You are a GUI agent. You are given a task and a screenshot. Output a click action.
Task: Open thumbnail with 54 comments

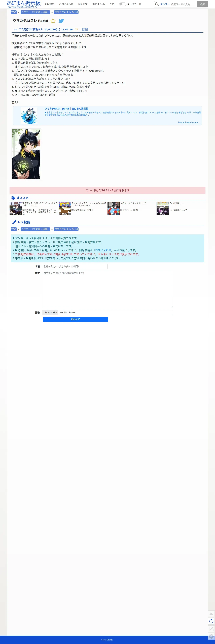coord(114,205)
